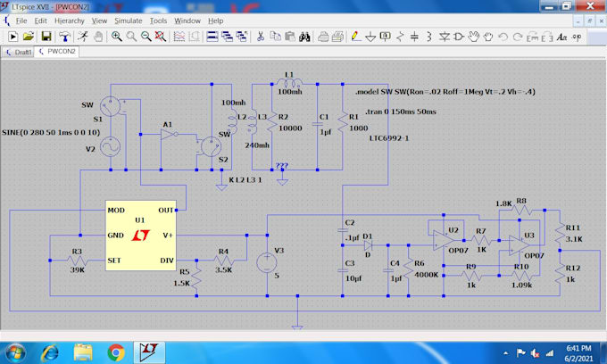Select the Drag closed-hand tool
This screenshot has width=607, height=364.
[x=488, y=37]
